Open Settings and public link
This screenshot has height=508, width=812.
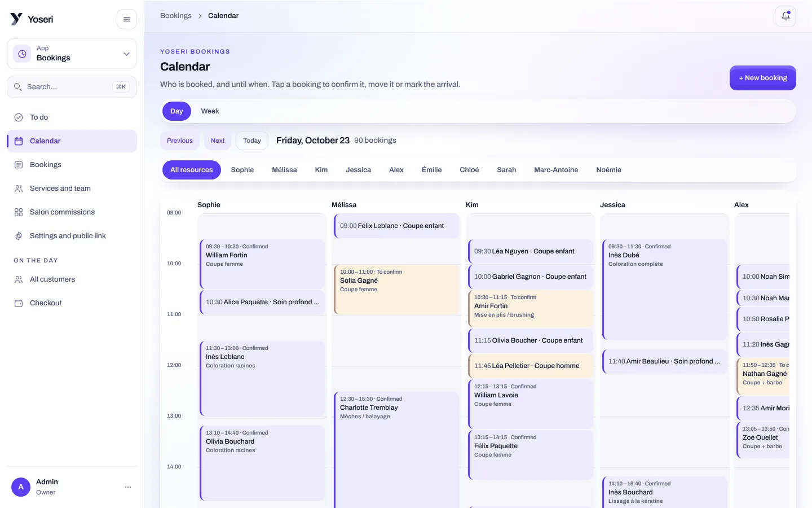point(72,236)
